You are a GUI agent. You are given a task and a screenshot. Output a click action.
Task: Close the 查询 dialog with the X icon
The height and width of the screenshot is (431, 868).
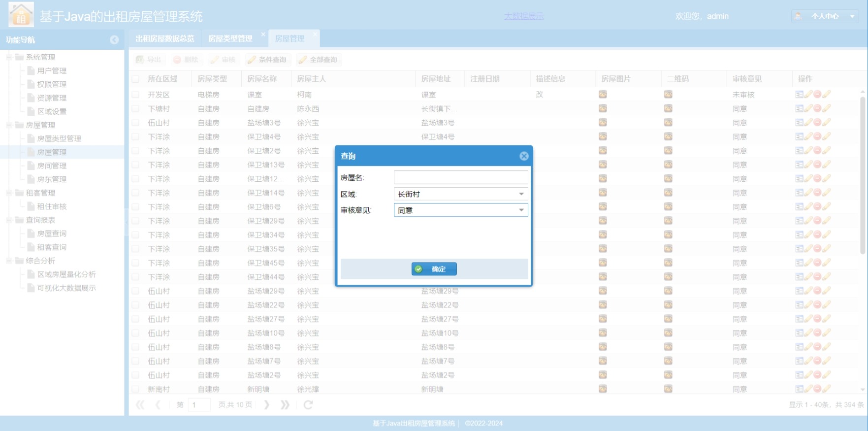coord(524,156)
